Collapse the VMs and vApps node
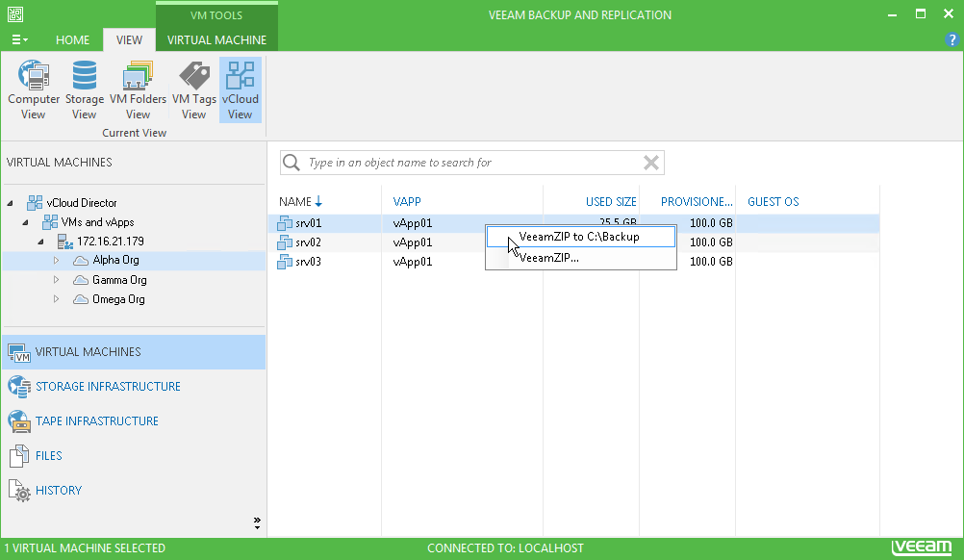The height and width of the screenshot is (560, 964). 25,222
